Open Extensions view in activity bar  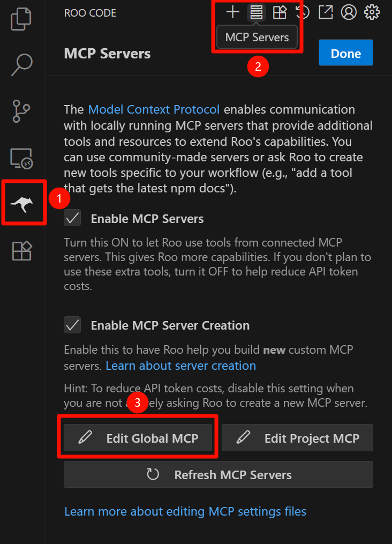click(21, 250)
